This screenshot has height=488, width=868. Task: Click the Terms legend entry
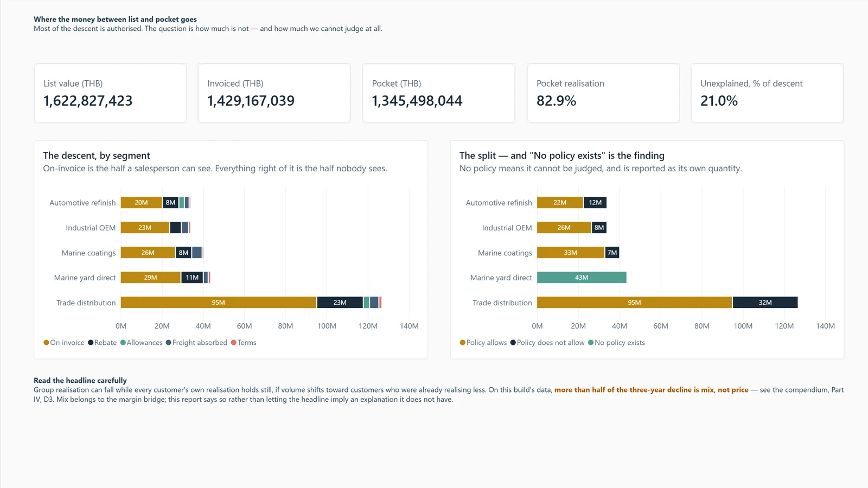tap(244, 343)
